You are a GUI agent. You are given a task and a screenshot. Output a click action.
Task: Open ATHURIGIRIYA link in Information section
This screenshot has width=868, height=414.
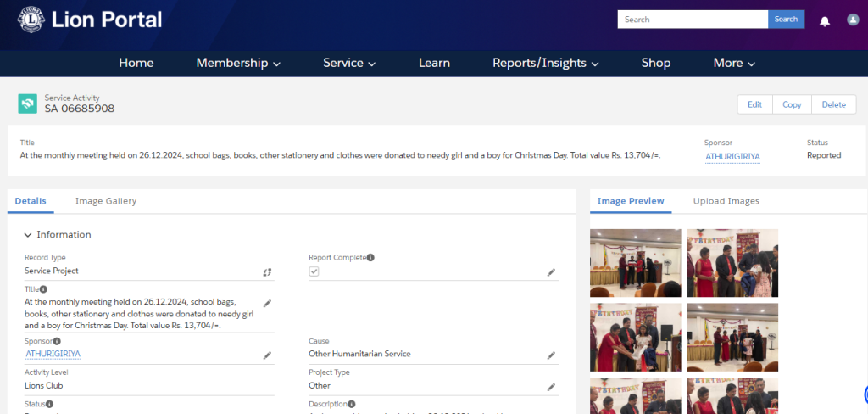click(x=53, y=354)
